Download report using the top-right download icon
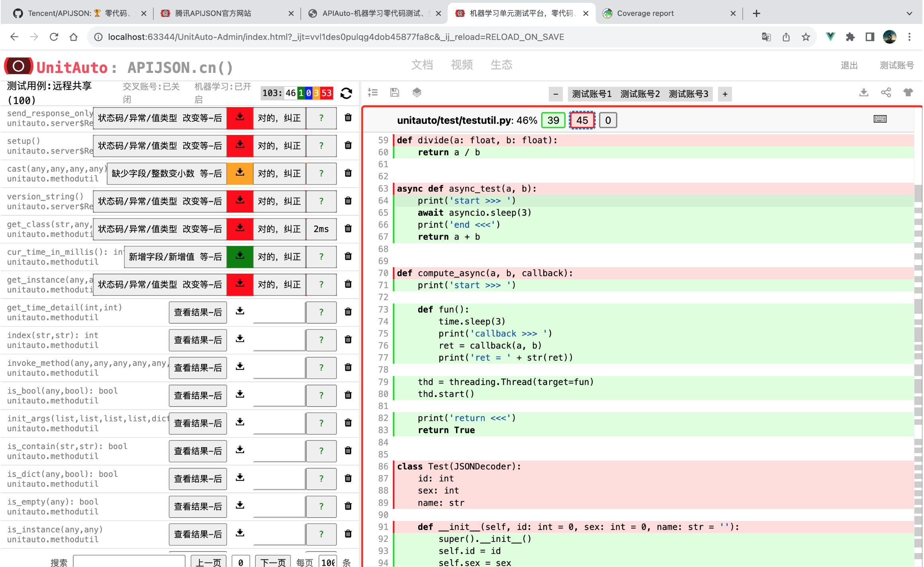924x567 pixels. (863, 92)
